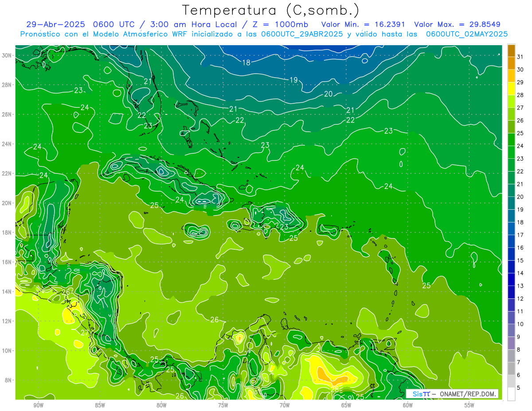This screenshot has width=532, height=411.
Task: Click the '8N' latitude axis label
Action: pyautogui.click(x=9, y=380)
